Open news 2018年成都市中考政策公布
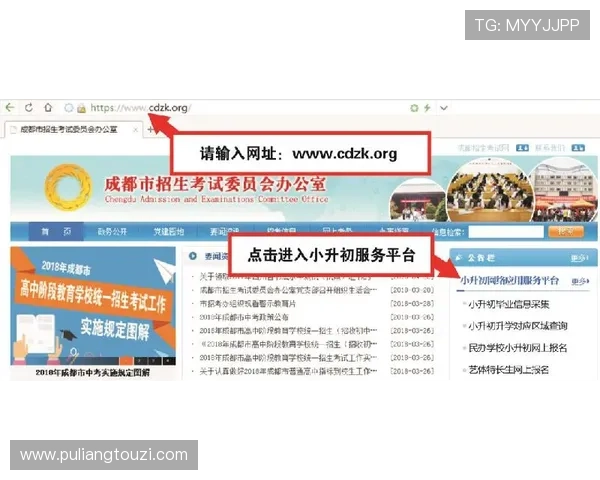 [x=244, y=317]
